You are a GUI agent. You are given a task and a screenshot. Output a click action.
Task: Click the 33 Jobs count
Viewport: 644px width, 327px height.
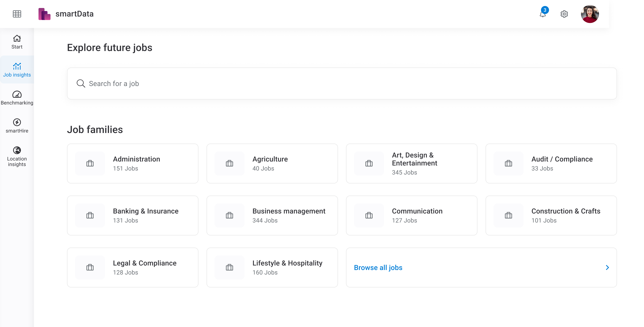click(x=542, y=168)
